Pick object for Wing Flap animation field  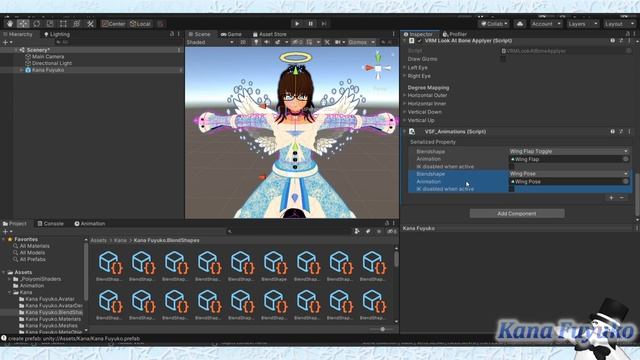[626, 159]
